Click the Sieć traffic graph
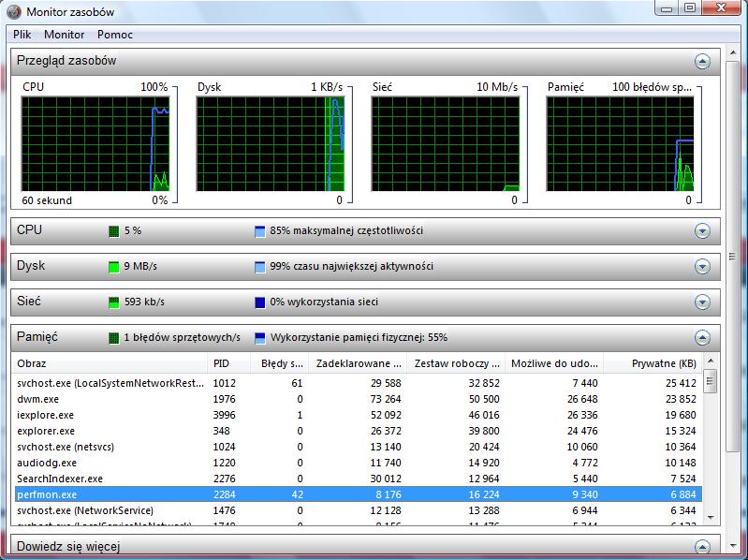The height and width of the screenshot is (560, 748). [x=446, y=143]
